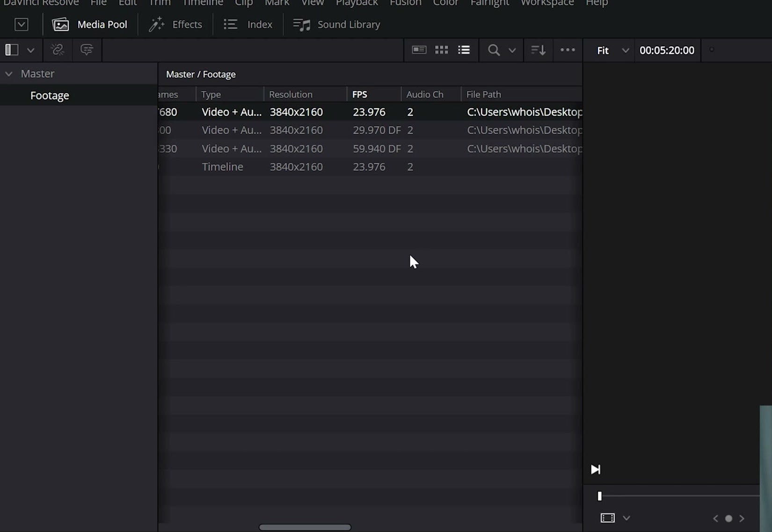
Task: Select the Footage bin
Action: 50,95
